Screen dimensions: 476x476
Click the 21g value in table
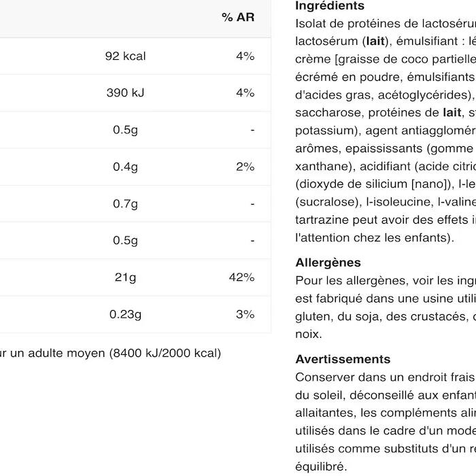click(x=125, y=277)
